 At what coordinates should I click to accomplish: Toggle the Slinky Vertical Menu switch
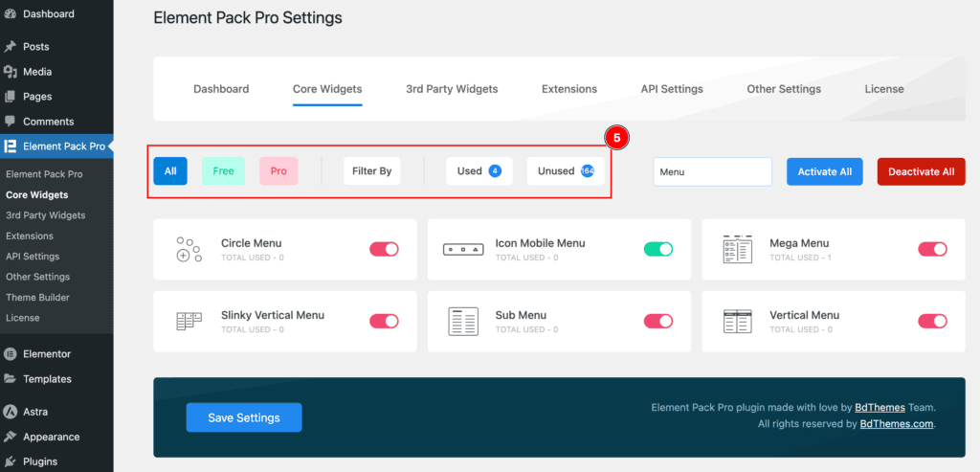pos(384,322)
